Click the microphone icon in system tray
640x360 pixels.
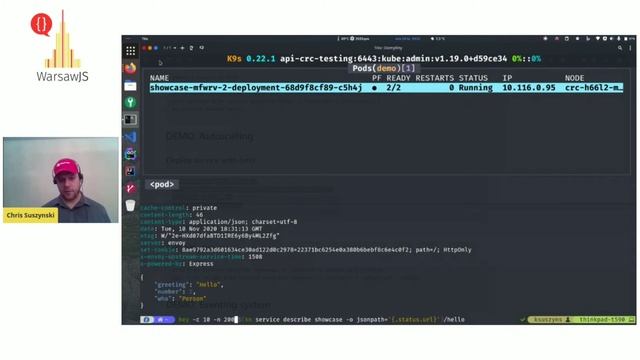[x=619, y=39]
